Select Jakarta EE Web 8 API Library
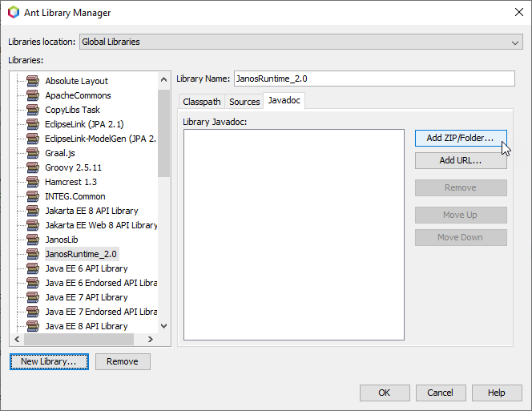The image size is (532, 411). point(101,225)
